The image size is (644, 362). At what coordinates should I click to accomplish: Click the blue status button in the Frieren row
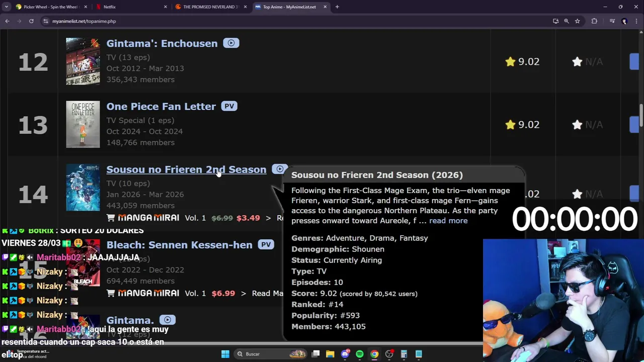pos(634,194)
